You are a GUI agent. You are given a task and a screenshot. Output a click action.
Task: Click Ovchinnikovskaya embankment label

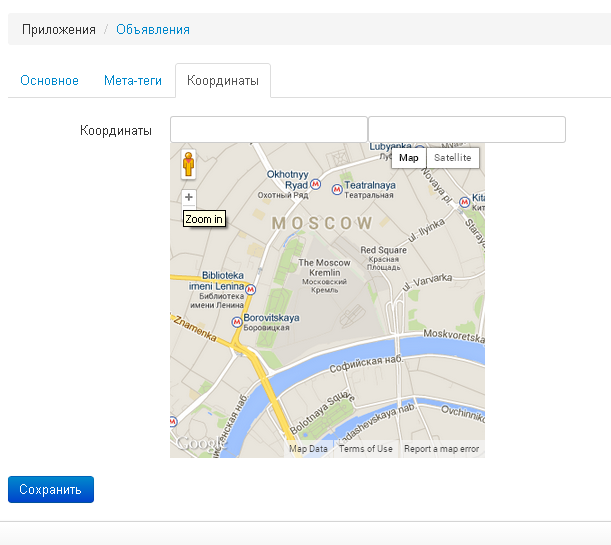[x=463, y=414]
